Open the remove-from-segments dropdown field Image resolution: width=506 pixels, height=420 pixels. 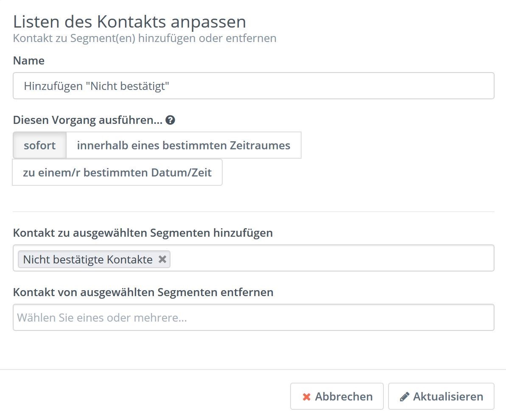[253, 318]
